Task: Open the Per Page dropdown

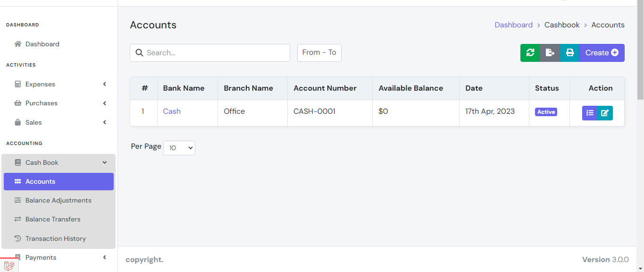Action: coord(179,148)
